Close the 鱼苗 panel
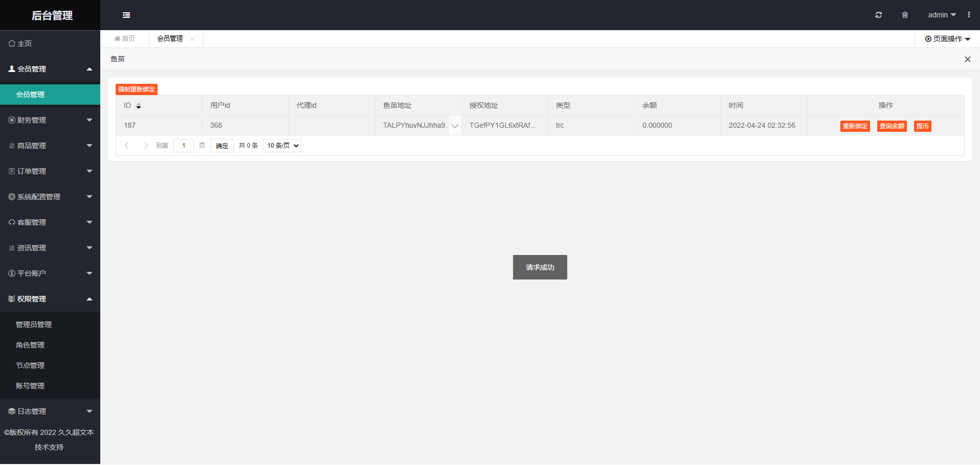The height and width of the screenshot is (465, 980). (967, 59)
